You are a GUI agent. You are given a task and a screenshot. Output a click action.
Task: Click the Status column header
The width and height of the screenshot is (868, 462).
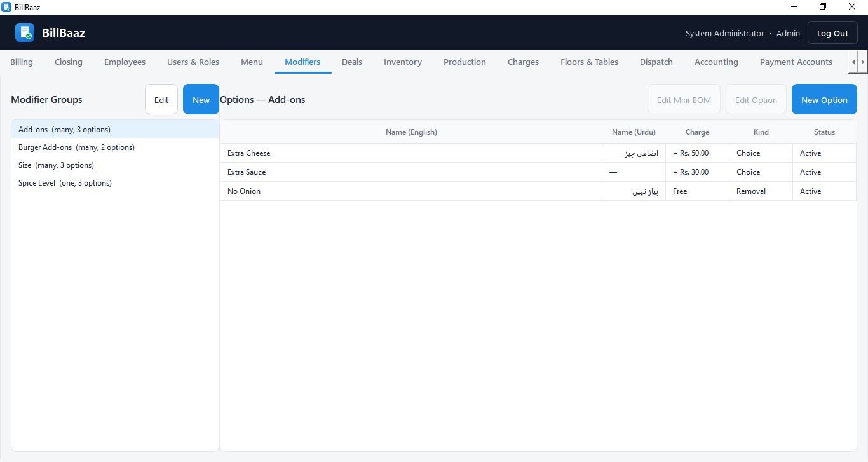[x=824, y=132]
